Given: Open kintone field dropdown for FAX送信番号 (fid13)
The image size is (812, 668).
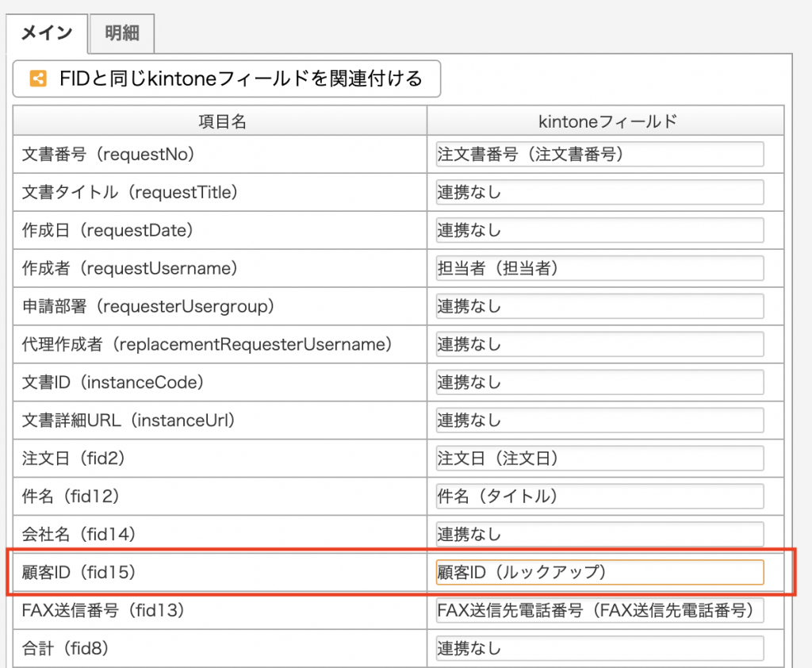Looking at the screenshot, I should point(599,610).
